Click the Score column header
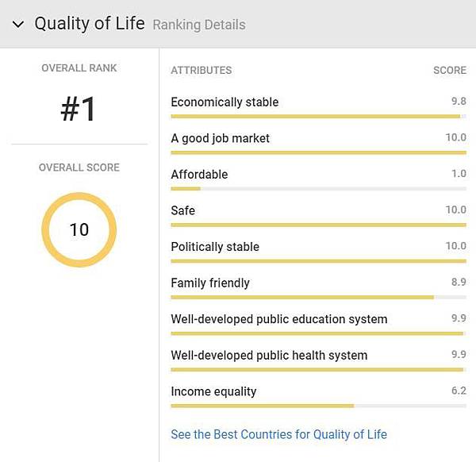Screen dimensions: 476x462 pos(450,70)
